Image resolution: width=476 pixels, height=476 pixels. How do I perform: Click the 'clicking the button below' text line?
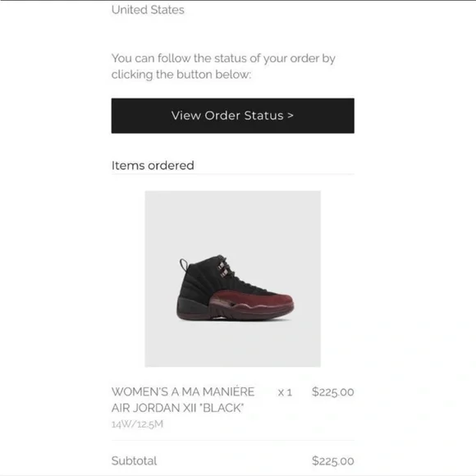coord(181,75)
